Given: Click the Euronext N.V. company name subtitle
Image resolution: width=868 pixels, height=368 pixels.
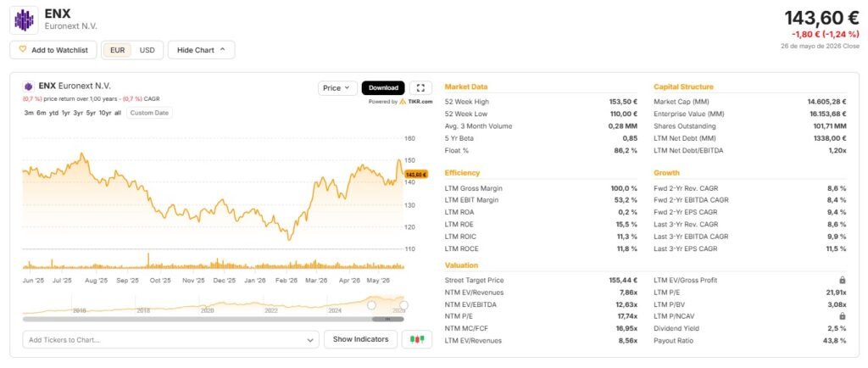Looking at the screenshot, I should tap(71, 26).
